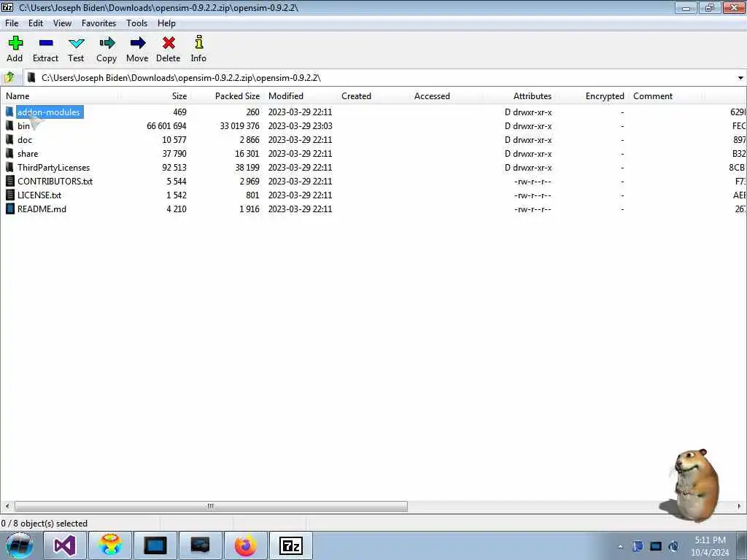747x560 pixels.
Task: Open the View menu
Action: [62, 23]
